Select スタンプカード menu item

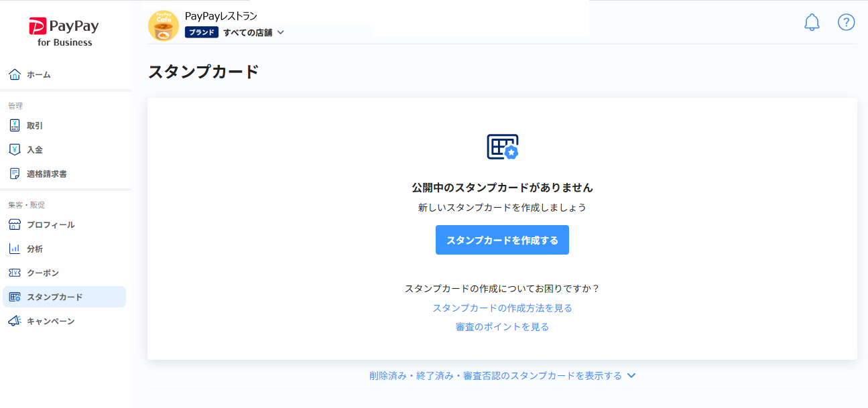coord(64,297)
